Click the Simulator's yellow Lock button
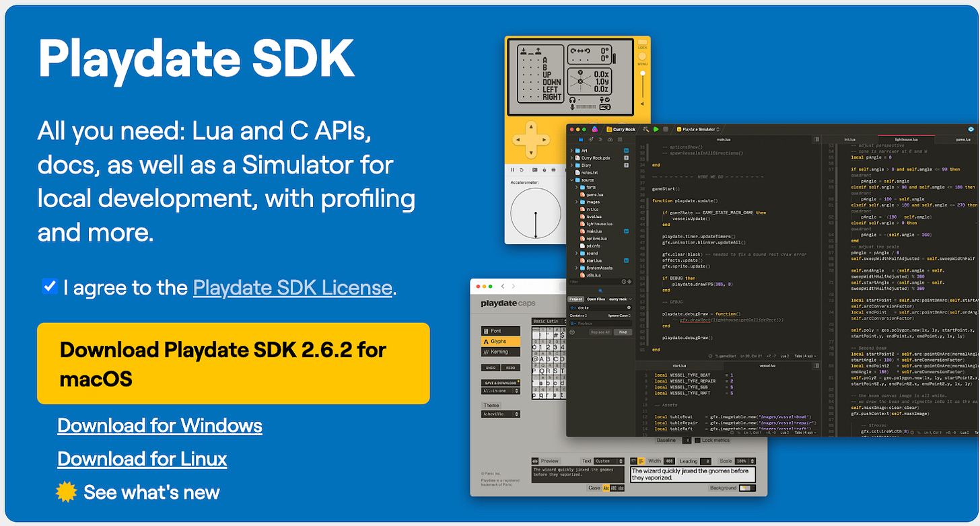Image resolution: width=980 pixels, height=526 pixels. 642,42
